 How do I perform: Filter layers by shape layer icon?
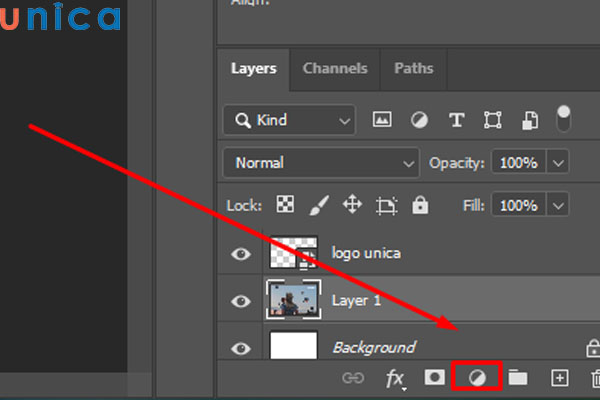click(x=493, y=120)
